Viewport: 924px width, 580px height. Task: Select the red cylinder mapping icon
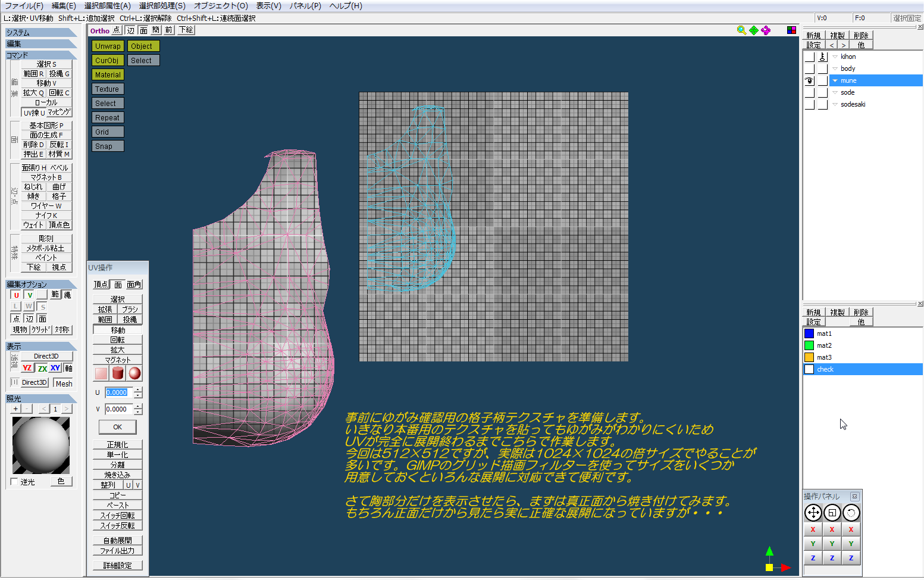(118, 373)
